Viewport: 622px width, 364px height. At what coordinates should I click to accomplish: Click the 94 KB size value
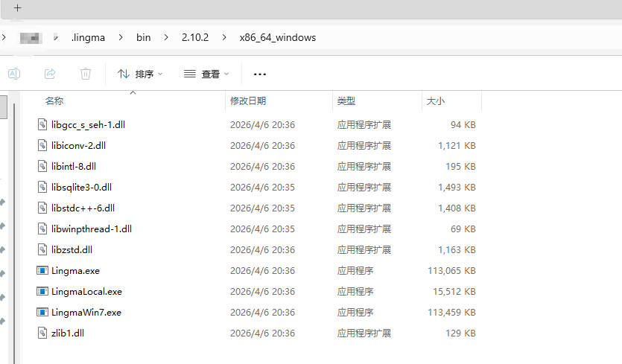point(463,125)
